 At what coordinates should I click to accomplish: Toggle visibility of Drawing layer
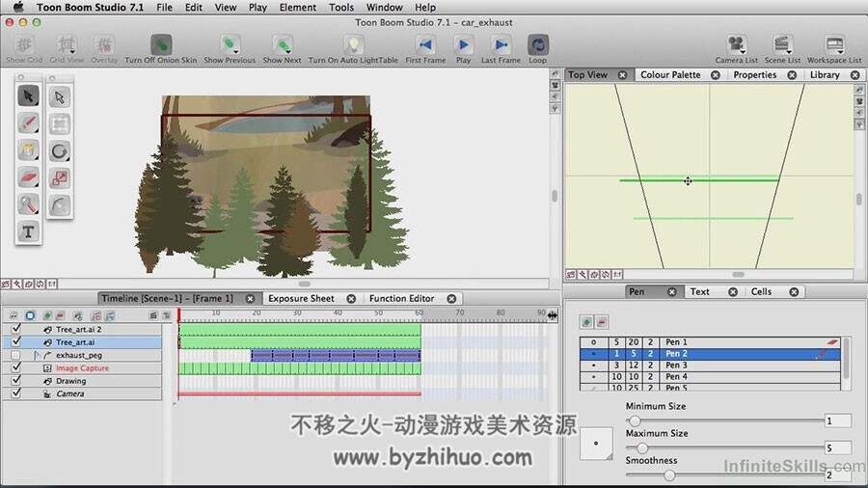tap(16, 380)
